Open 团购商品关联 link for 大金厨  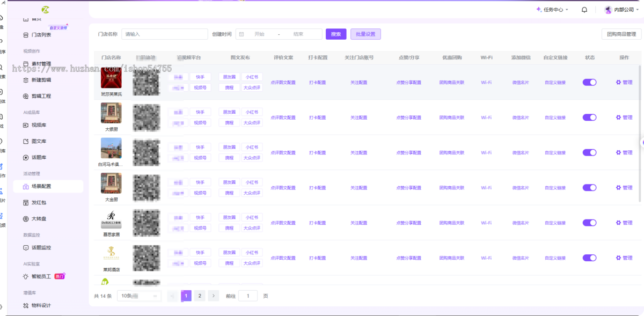click(x=452, y=188)
